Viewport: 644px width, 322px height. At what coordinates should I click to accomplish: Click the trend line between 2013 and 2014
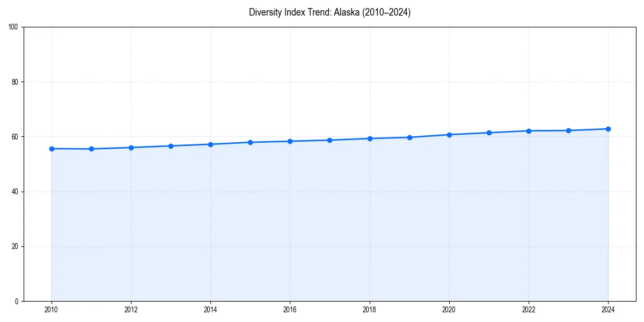pyautogui.click(x=191, y=145)
